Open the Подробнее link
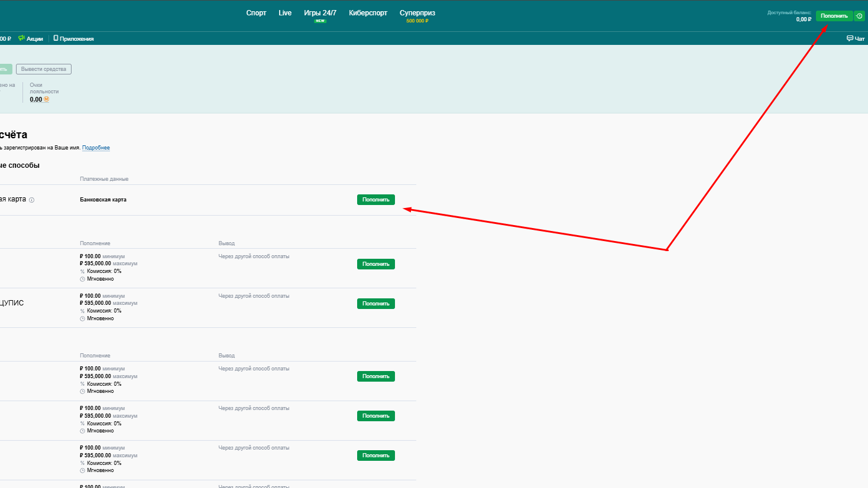868x488 pixels. tap(96, 148)
